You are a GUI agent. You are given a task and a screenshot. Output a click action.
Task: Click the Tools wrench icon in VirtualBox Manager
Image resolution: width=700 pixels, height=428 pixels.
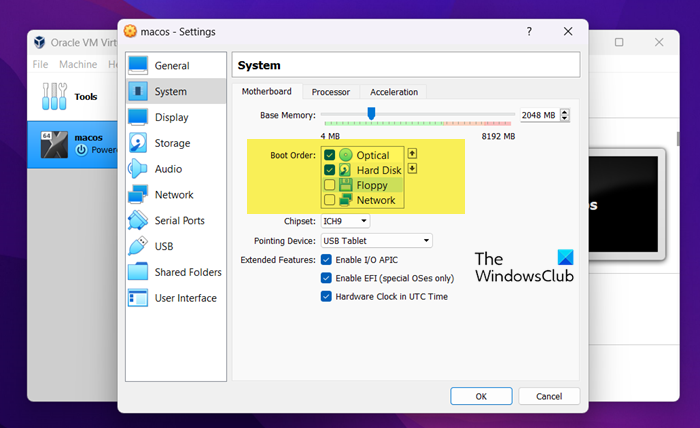pos(54,96)
